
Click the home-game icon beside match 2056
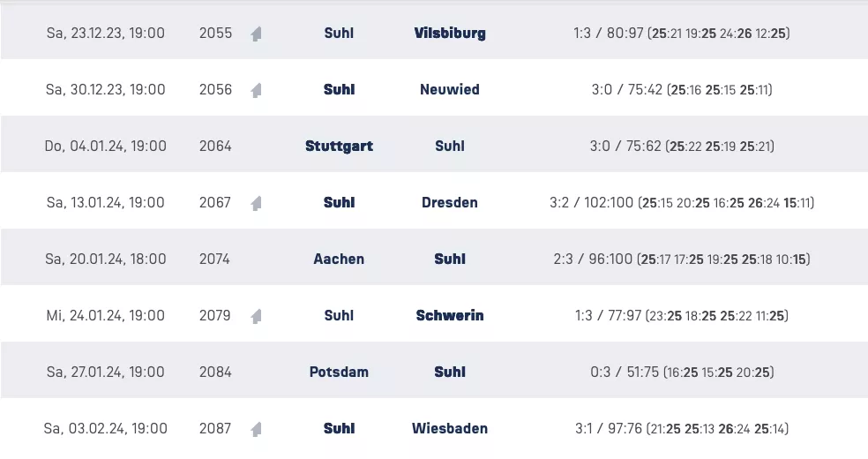pyautogui.click(x=256, y=90)
